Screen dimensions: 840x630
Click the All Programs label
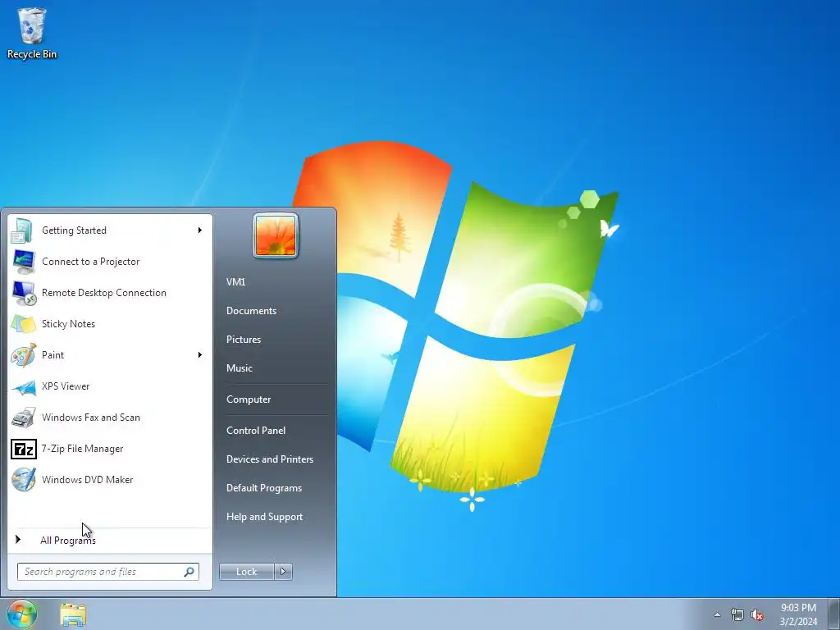(68, 541)
